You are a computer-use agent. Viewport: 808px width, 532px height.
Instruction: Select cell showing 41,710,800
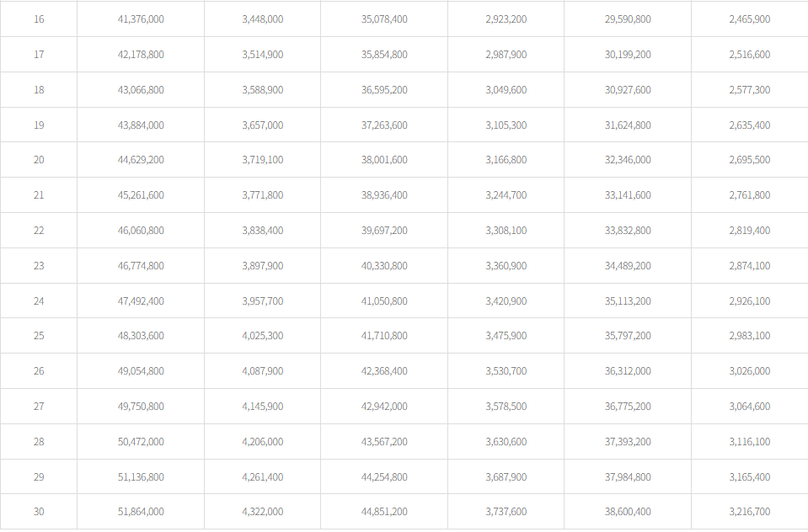coord(384,336)
